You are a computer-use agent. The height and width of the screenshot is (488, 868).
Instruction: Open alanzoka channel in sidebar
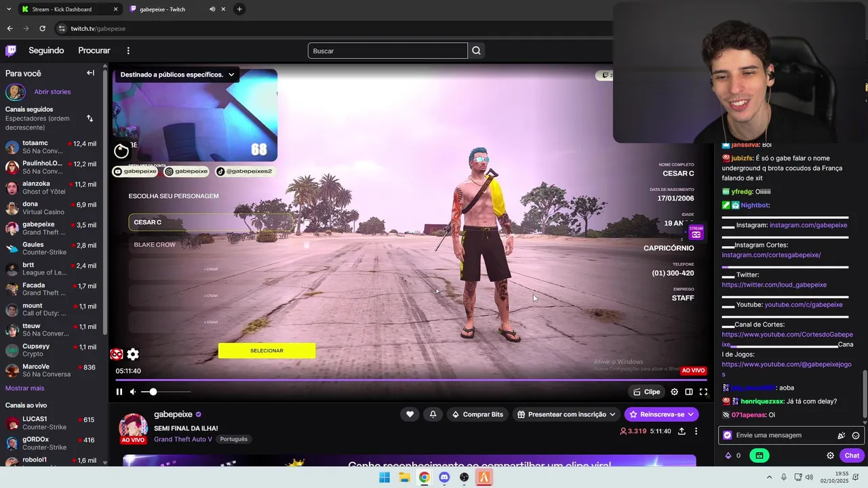pyautogui.click(x=51, y=188)
